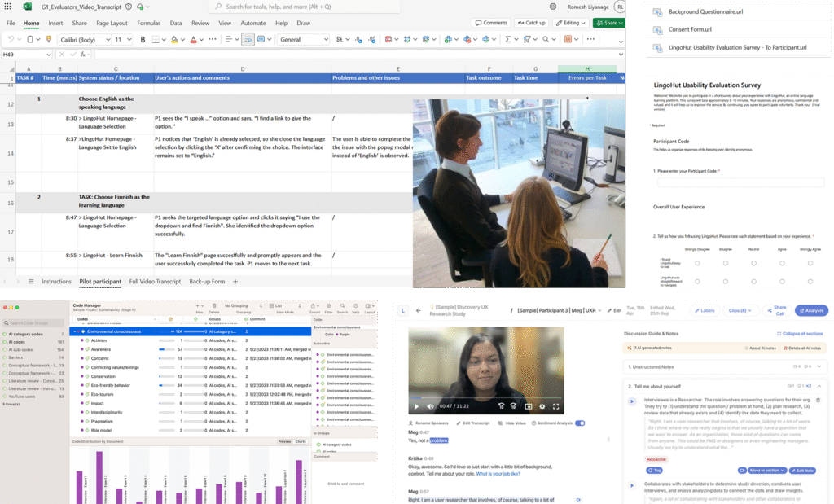Click the Export icon in Code Manager
This screenshot has width=834, height=504.
(315, 306)
